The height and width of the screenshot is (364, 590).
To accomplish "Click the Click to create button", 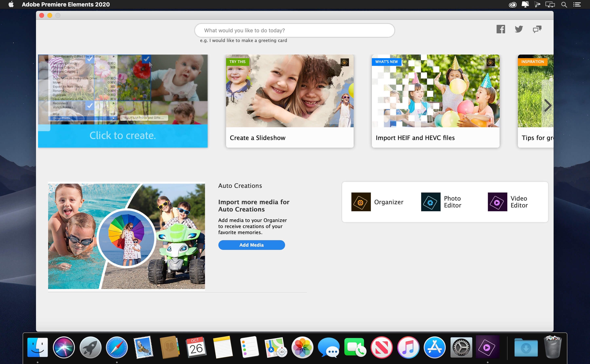I will [123, 136].
